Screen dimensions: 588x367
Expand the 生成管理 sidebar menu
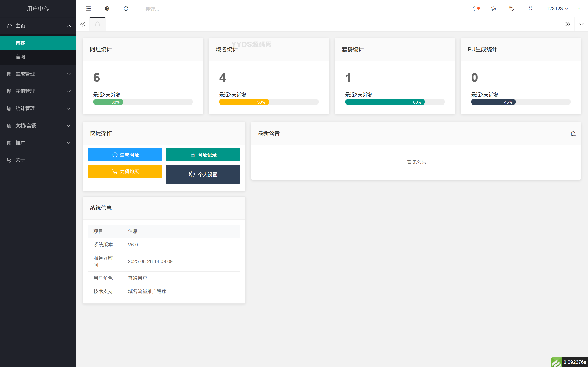[x=38, y=74]
